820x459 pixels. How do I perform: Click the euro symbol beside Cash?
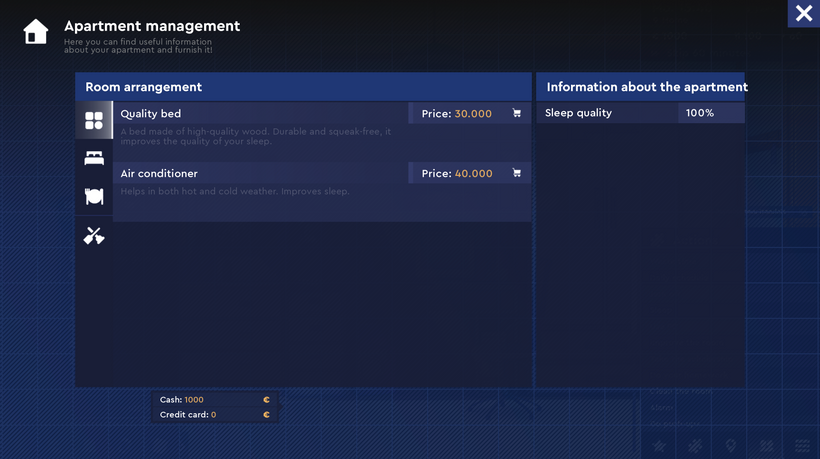(x=266, y=400)
